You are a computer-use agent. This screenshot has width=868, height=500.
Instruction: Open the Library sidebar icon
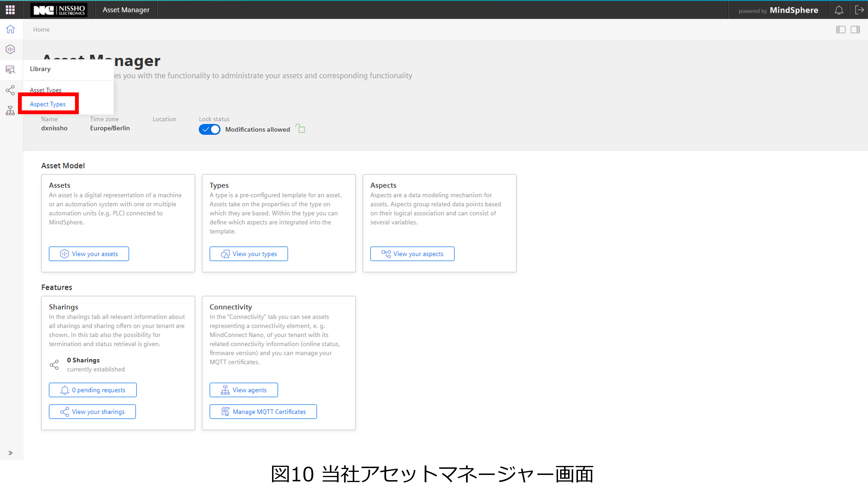[10, 70]
